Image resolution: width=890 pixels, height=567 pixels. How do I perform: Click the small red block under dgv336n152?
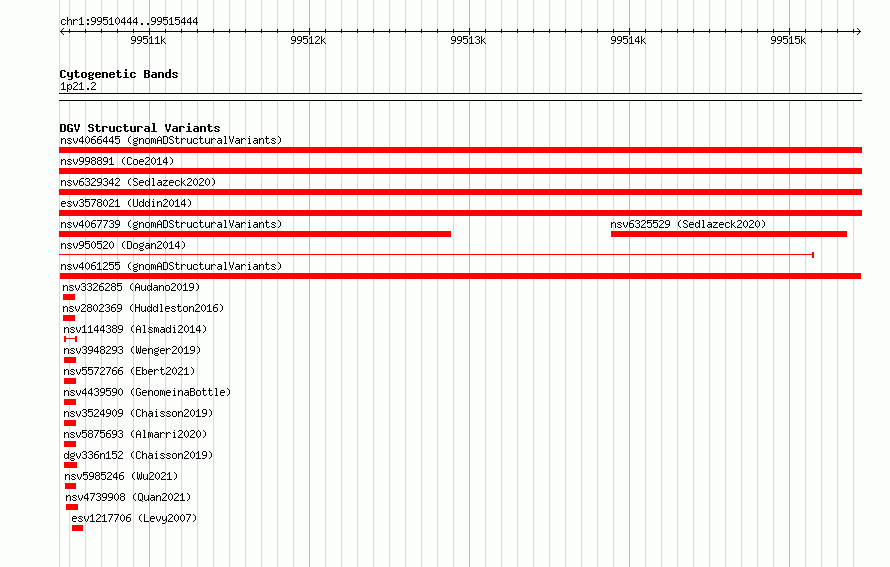tap(70, 465)
